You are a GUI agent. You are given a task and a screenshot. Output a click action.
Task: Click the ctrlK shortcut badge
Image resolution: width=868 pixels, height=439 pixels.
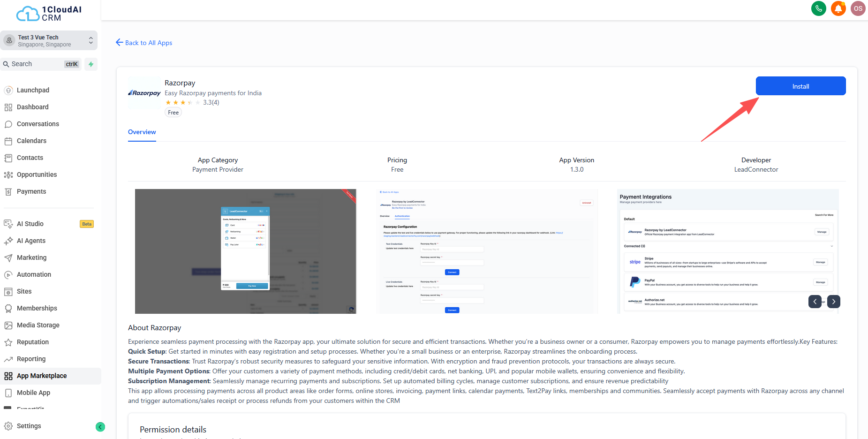coord(72,64)
